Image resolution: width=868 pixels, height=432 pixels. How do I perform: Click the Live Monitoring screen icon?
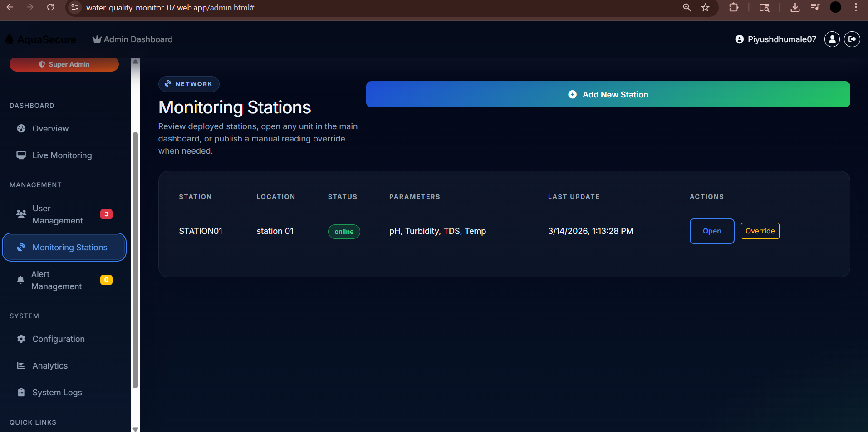tap(21, 155)
